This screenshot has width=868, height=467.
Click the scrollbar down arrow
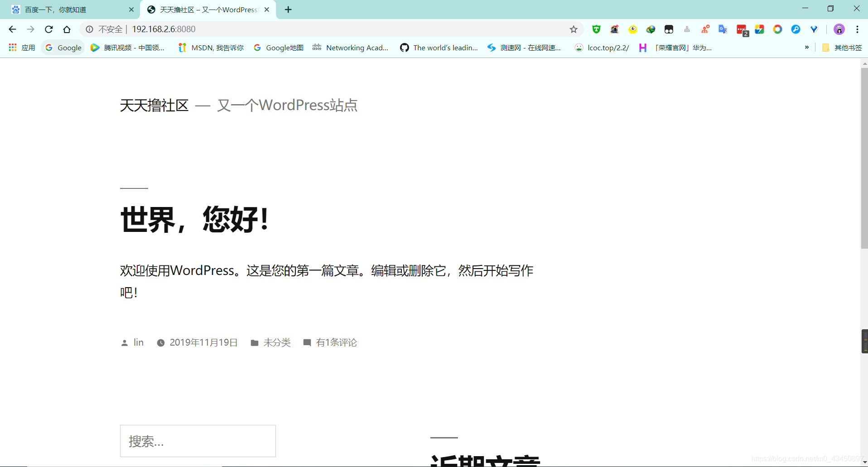click(x=864, y=462)
